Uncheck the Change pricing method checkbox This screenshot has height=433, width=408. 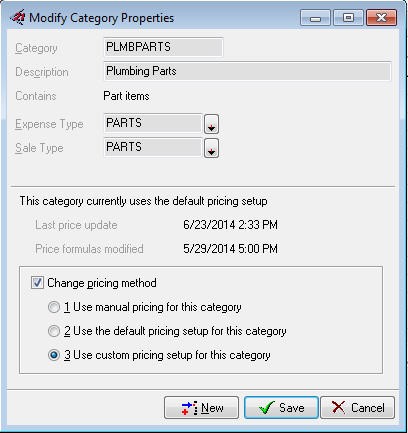[37, 283]
